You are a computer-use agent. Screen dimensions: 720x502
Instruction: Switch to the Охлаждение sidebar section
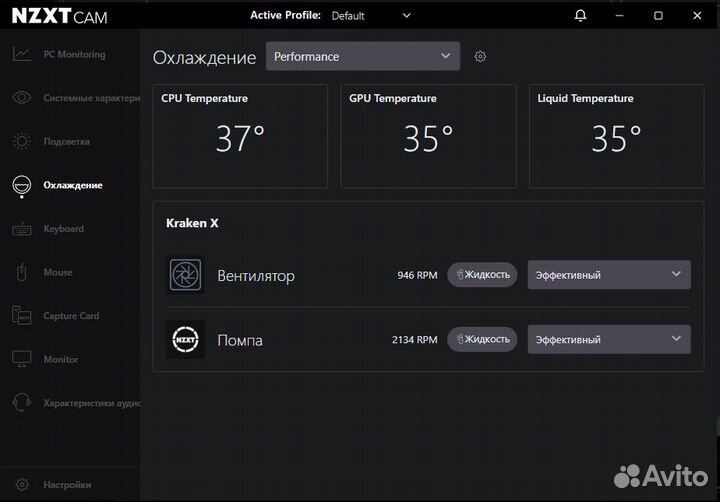[x=72, y=185]
